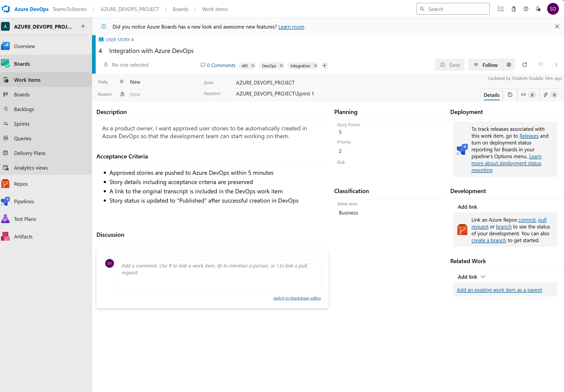Viewport: 564px width, 392px height.
Task: Remove the DevOps tag
Action: (x=281, y=66)
